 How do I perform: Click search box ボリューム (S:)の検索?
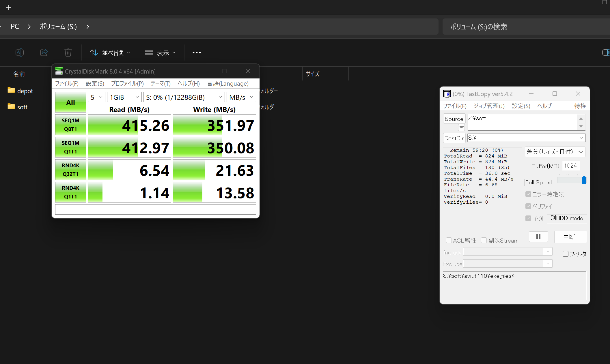(x=526, y=27)
